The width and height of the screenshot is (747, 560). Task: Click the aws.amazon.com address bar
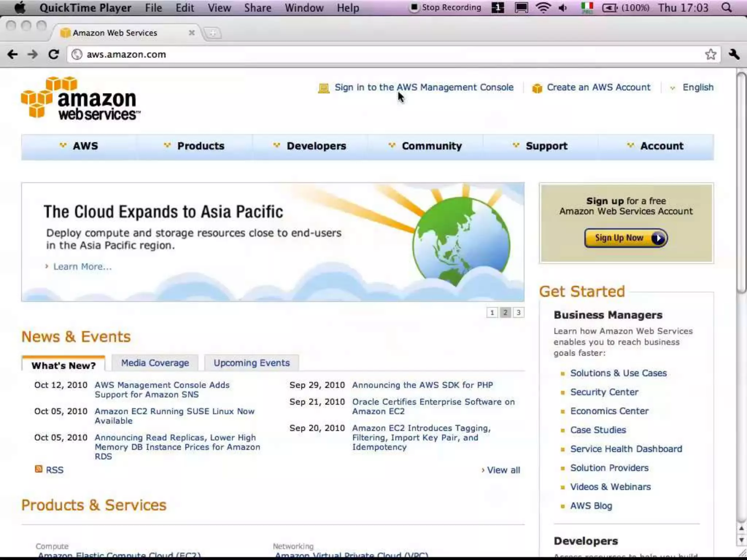pyautogui.click(x=365, y=55)
